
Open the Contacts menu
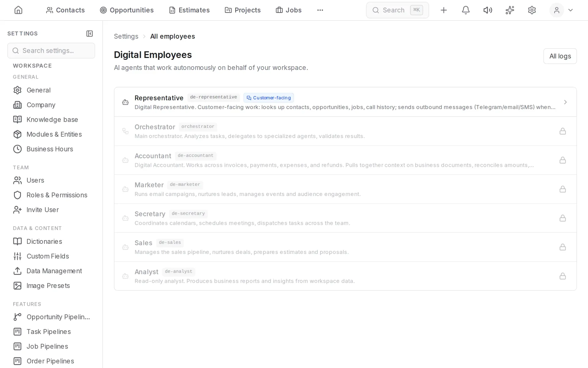[65, 10]
